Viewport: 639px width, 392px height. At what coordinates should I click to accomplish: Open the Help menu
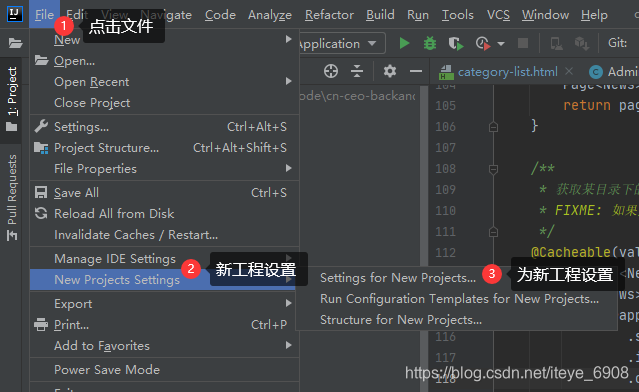tap(594, 15)
